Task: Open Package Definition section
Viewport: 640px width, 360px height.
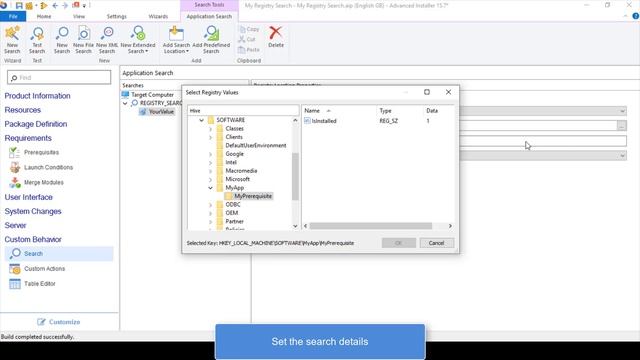Action: pos(36,124)
